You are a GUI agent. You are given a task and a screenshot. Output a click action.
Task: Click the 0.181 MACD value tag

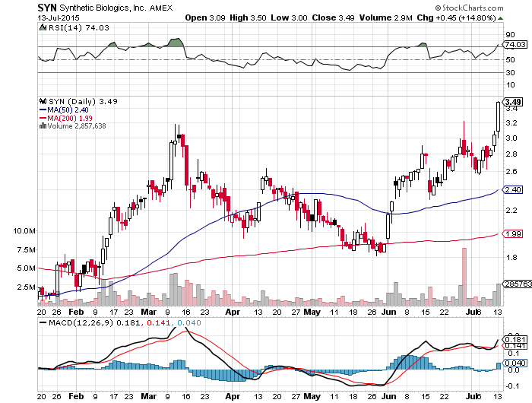(x=515, y=340)
